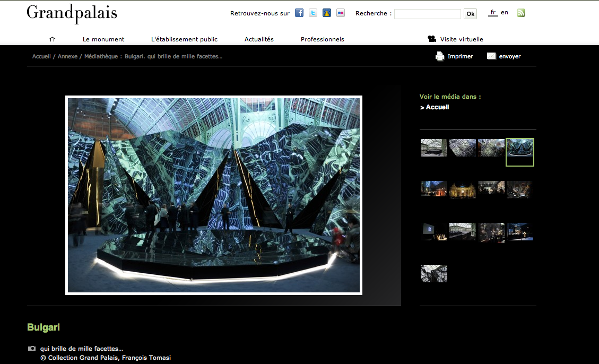Click the printer icon beside Imprimer

pyautogui.click(x=440, y=56)
